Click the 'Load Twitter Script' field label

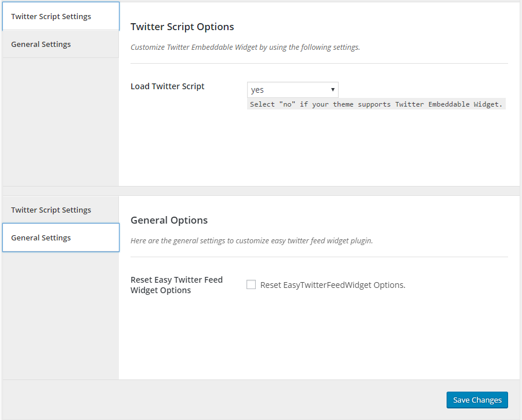pos(168,86)
